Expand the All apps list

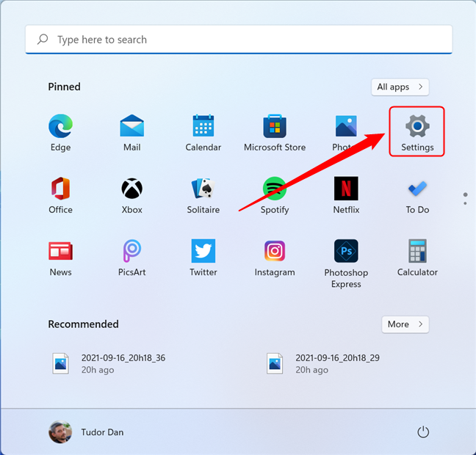click(400, 87)
